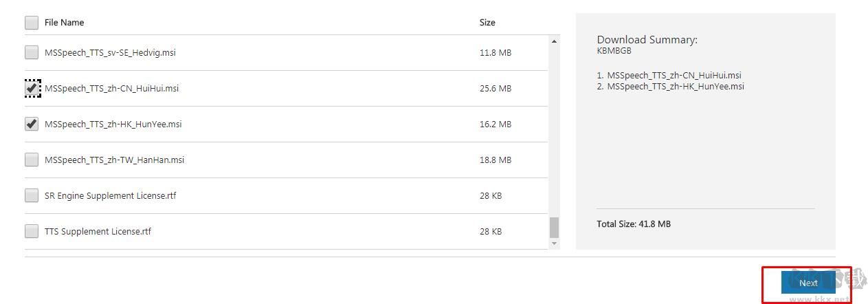The width and height of the screenshot is (868, 304).
Task: Click the File Name column header
Action: coord(64,23)
